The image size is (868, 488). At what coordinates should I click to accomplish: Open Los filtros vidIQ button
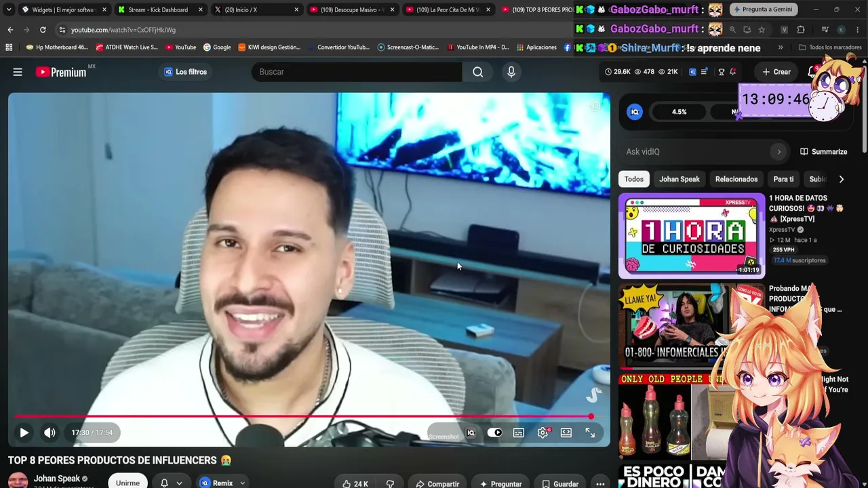[186, 72]
